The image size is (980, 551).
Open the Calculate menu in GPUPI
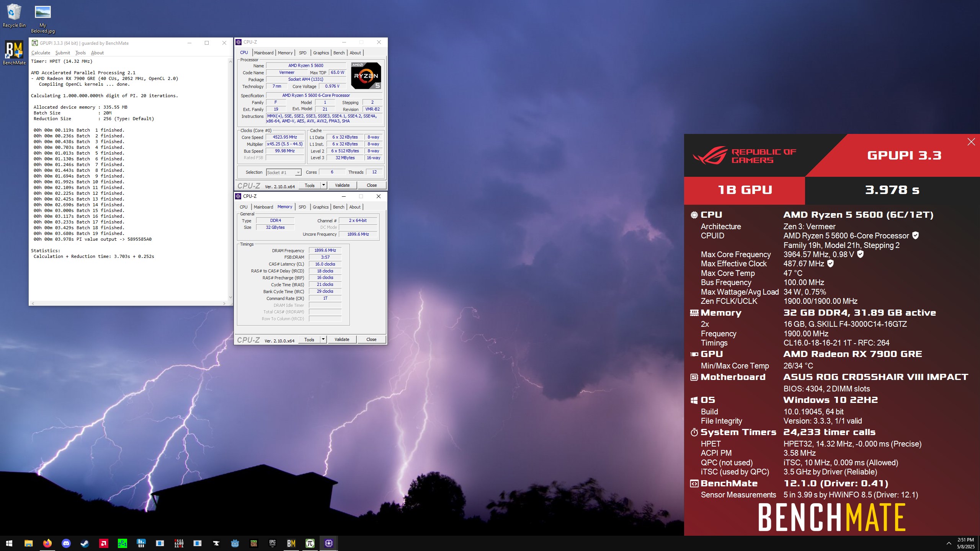point(41,53)
